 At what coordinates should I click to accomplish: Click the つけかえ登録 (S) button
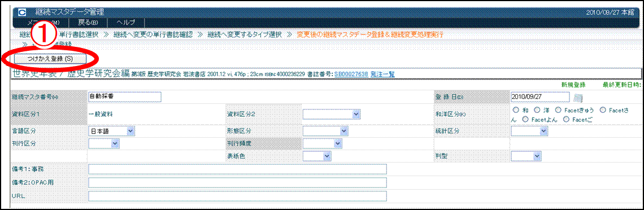(x=50, y=59)
